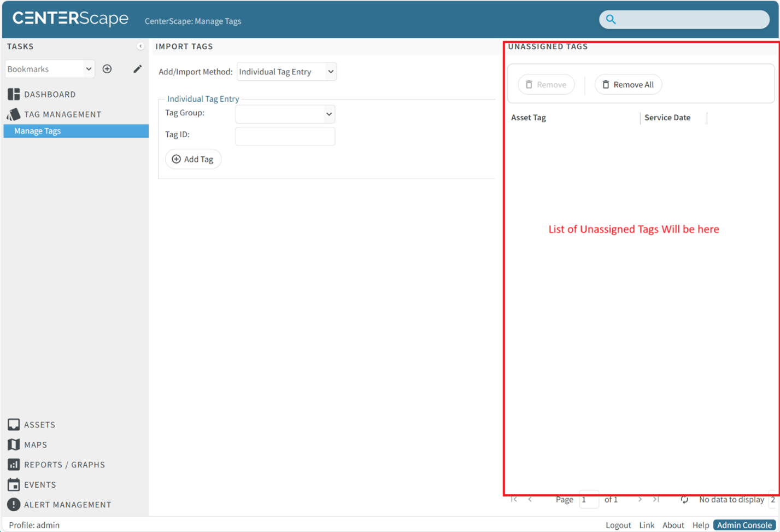Click the Logout link
This screenshot has height=532, width=780.
coord(618,525)
